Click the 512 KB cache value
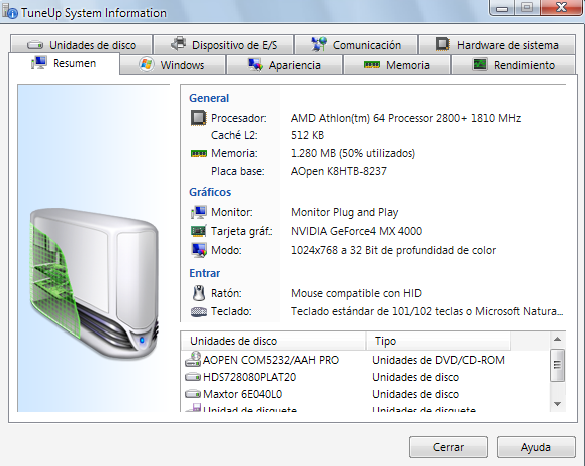585x466 pixels. [x=307, y=135]
